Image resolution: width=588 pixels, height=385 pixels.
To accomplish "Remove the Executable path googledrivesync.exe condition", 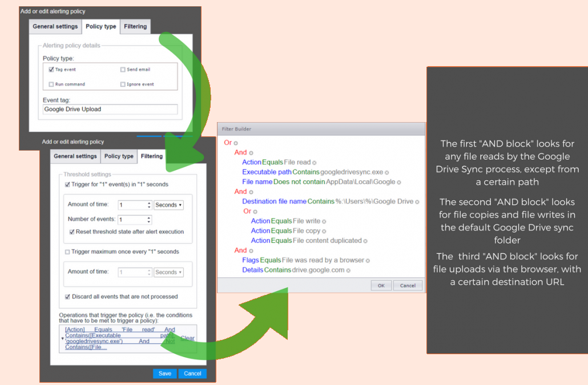I will 386,173.
